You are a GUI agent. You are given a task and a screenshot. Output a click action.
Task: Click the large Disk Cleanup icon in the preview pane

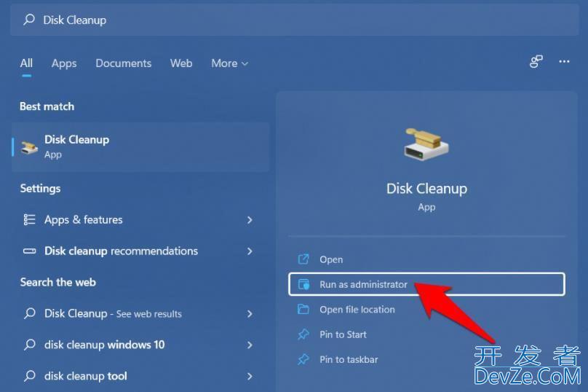[x=426, y=144]
